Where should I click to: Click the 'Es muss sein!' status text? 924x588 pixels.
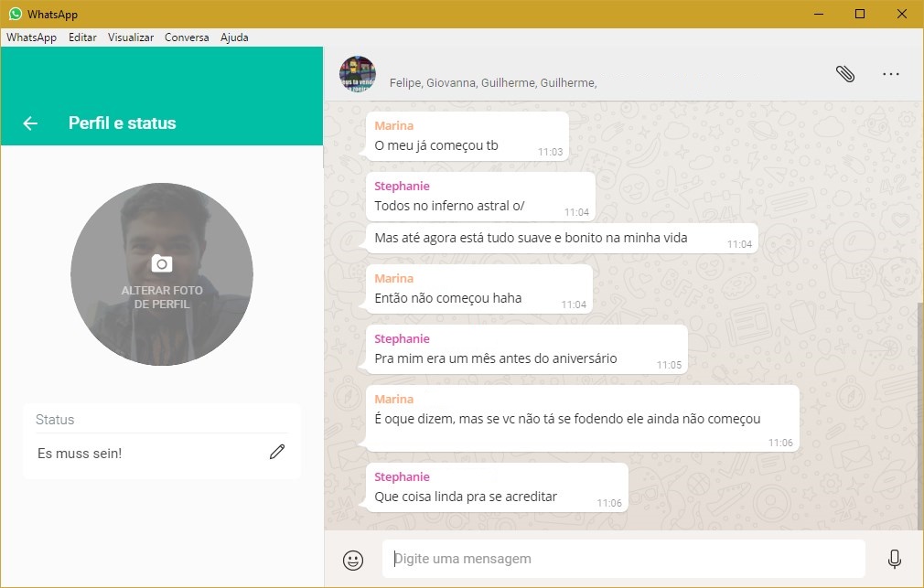80,453
